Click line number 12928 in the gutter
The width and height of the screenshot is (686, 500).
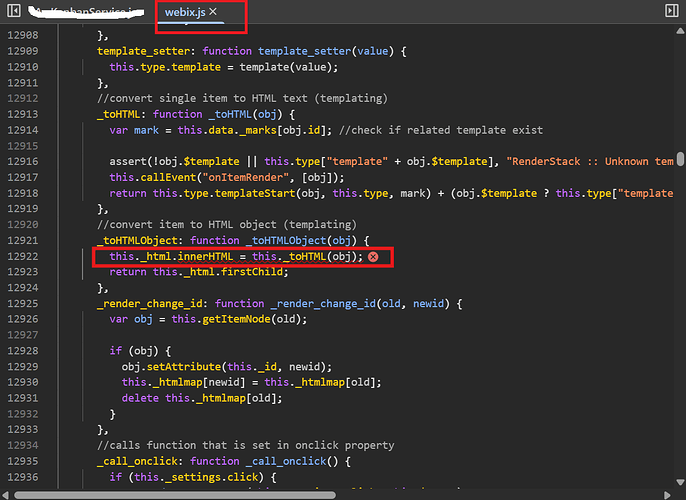pos(23,351)
